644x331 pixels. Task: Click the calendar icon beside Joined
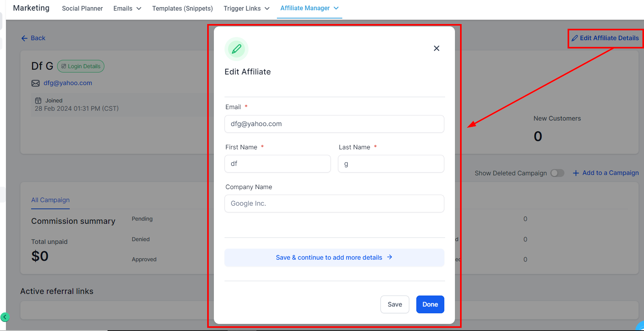tap(38, 100)
